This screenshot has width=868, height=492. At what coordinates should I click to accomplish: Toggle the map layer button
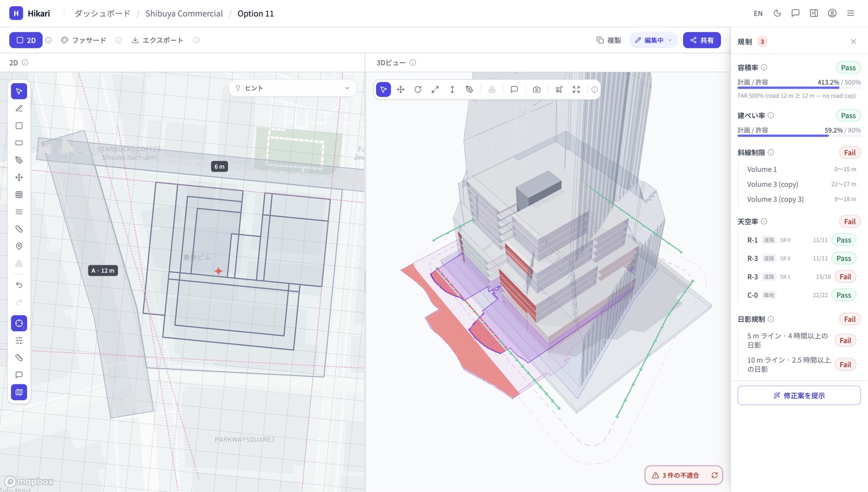(x=19, y=392)
